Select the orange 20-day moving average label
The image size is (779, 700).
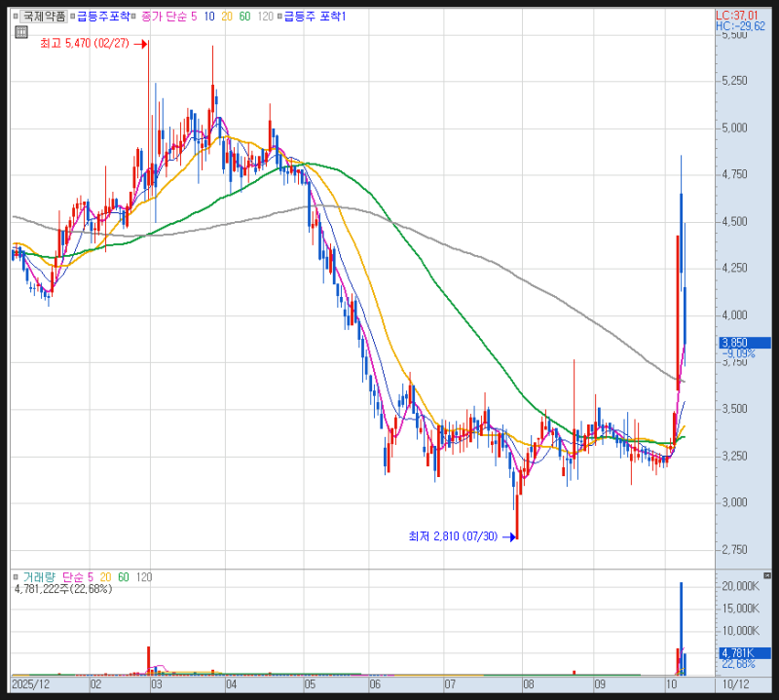pos(227,17)
